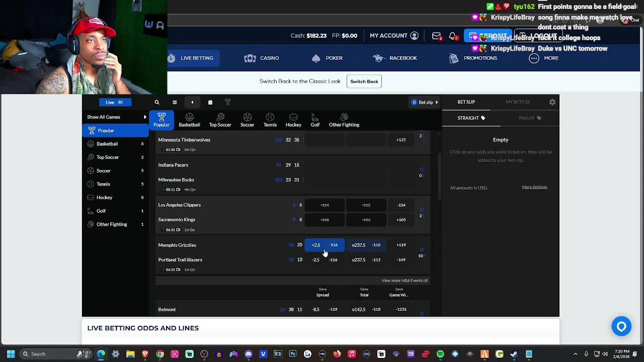Open Windows Start menu
The image size is (644, 362).
tap(11, 354)
